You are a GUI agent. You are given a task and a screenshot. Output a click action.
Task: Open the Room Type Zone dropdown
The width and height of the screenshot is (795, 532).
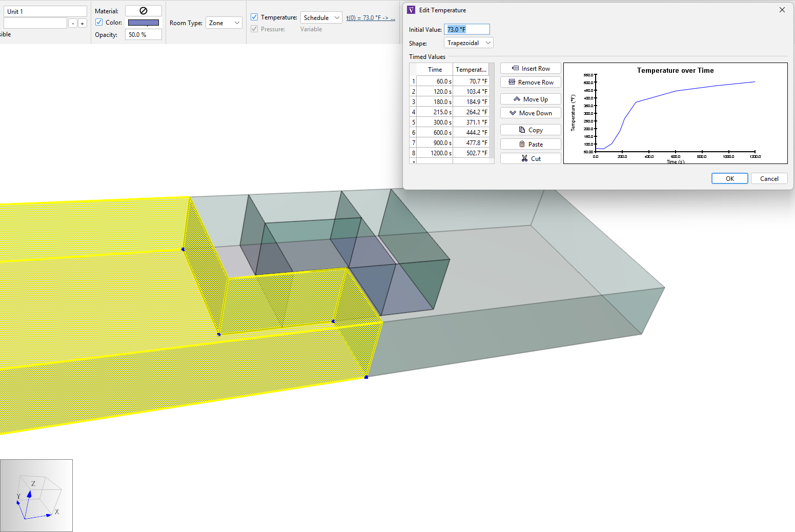pyautogui.click(x=223, y=23)
